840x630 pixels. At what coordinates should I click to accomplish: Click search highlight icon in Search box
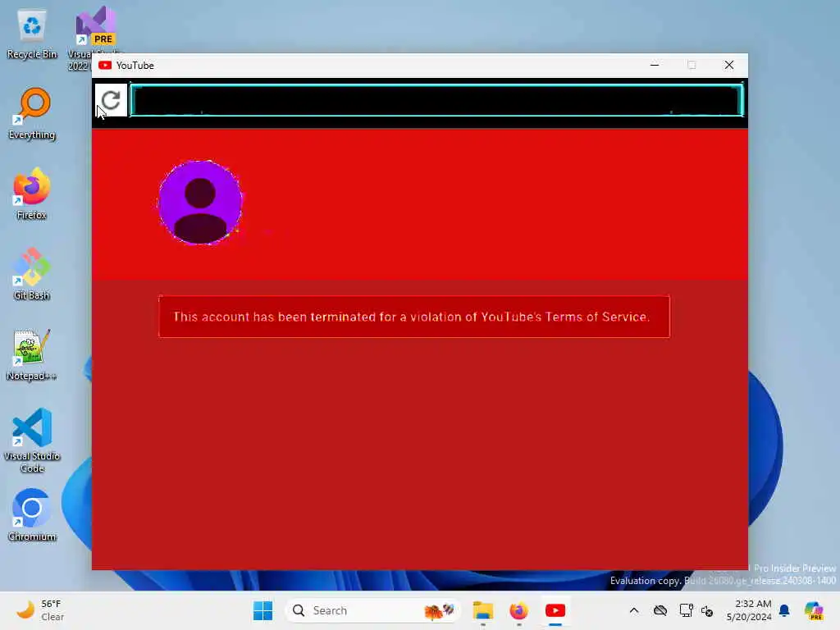439,610
